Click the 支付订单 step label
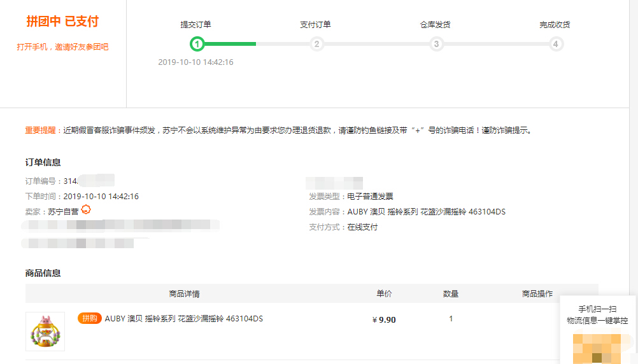This screenshot has width=638, height=364. [315, 24]
